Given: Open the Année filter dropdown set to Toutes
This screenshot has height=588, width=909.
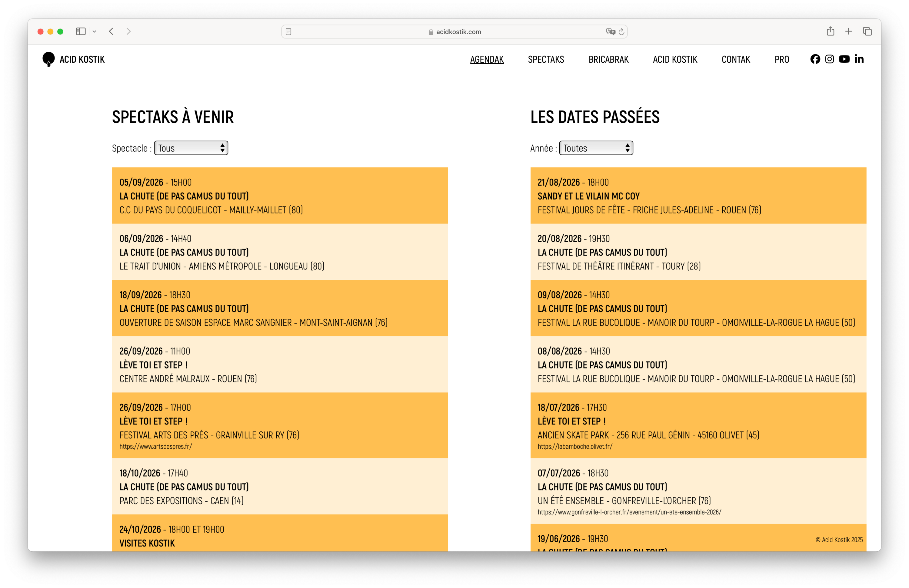Looking at the screenshot, I should click(x=596, y=148).
